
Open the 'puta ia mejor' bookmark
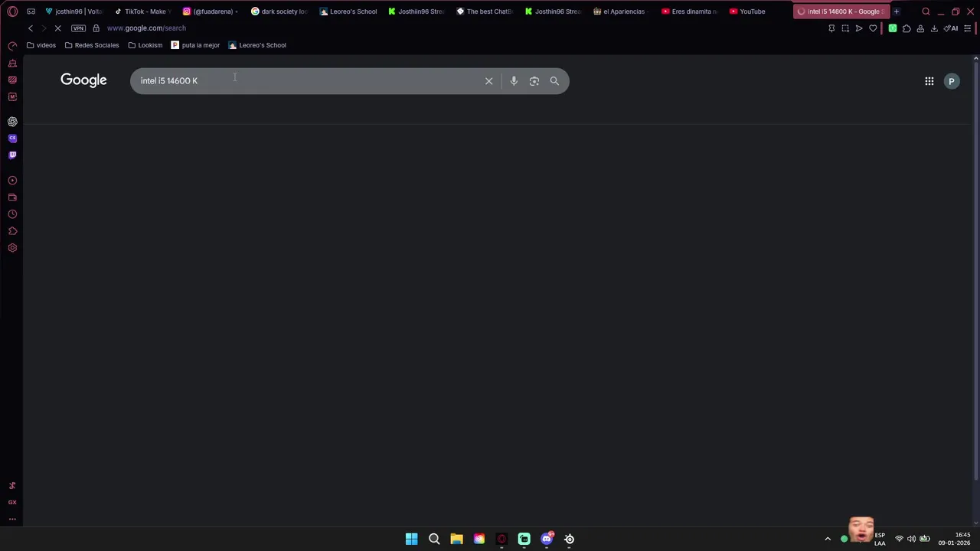click(195, 45)
